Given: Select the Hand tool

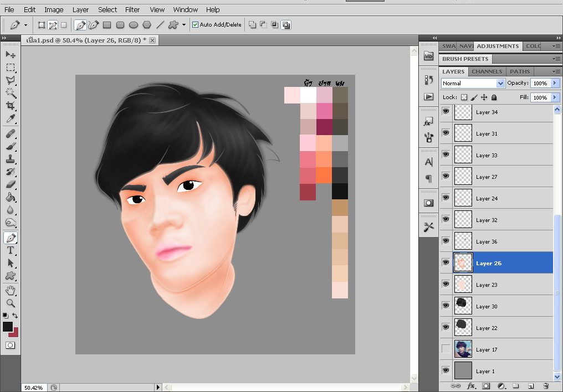Looking at the screenshot, I should [x=11, y=290].
